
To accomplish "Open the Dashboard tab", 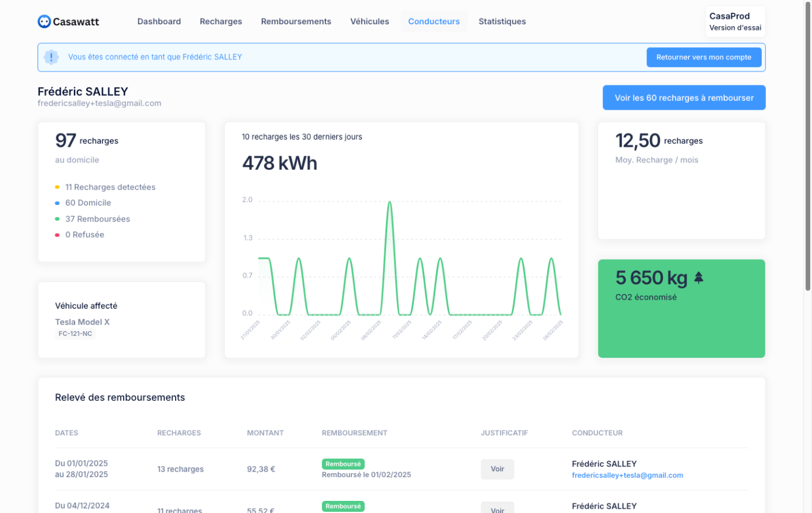I will click(x=159, y=22).
